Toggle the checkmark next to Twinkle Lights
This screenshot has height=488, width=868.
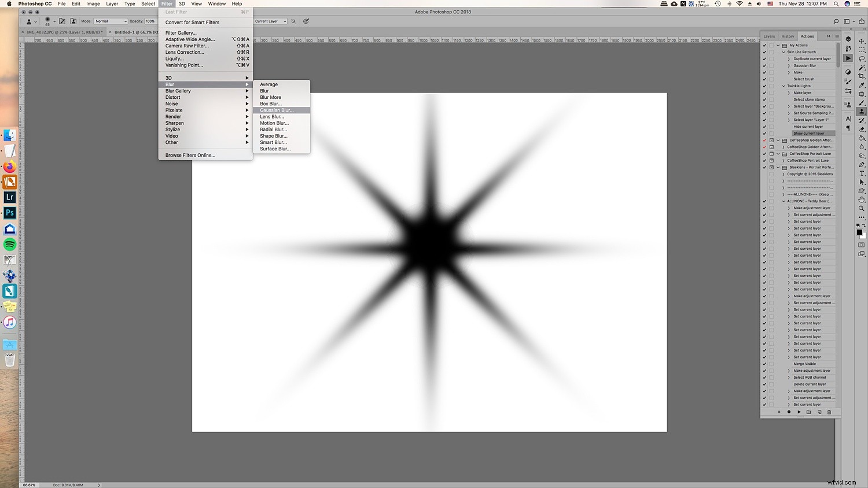click(x=764, y=86)
